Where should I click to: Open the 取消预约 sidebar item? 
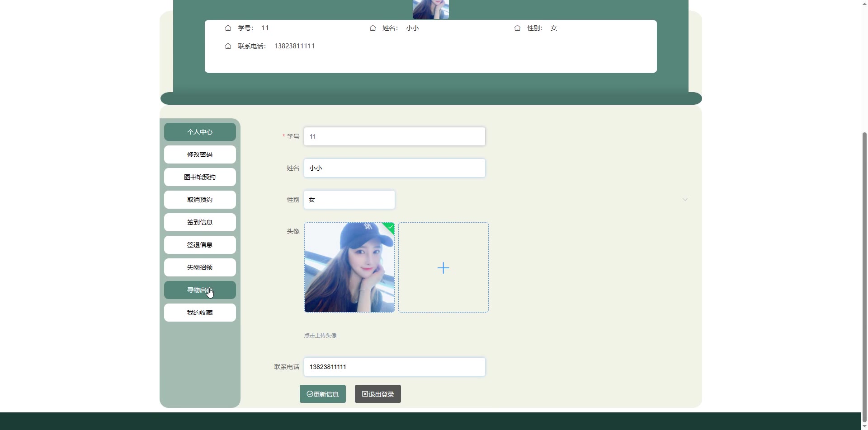click(200, 200)
